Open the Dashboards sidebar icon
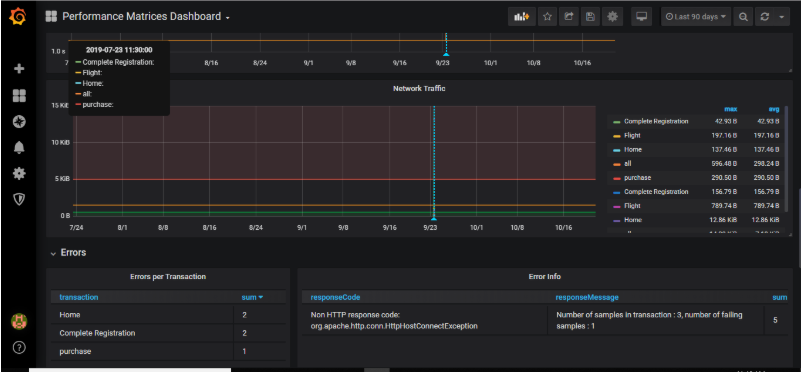 tap(19, 96)
